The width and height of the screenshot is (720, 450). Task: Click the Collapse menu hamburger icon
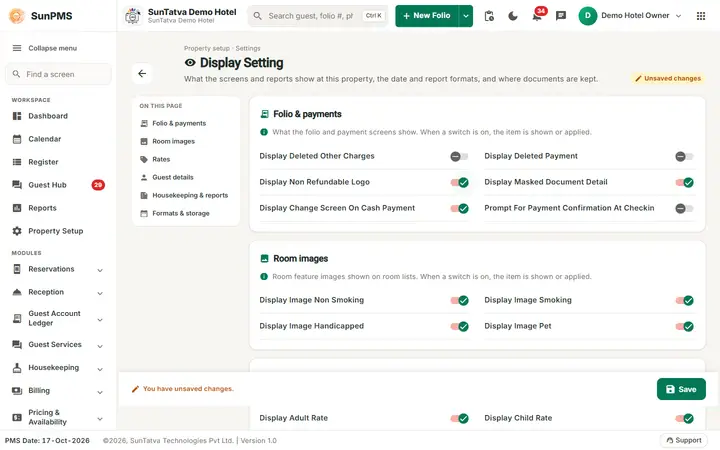point(17,48)
